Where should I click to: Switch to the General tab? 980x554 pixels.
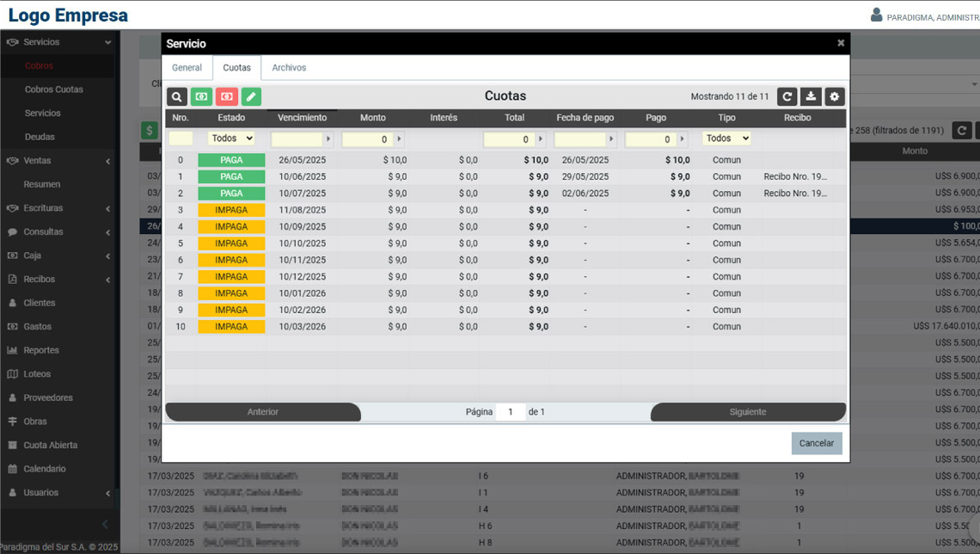[187, 68]
